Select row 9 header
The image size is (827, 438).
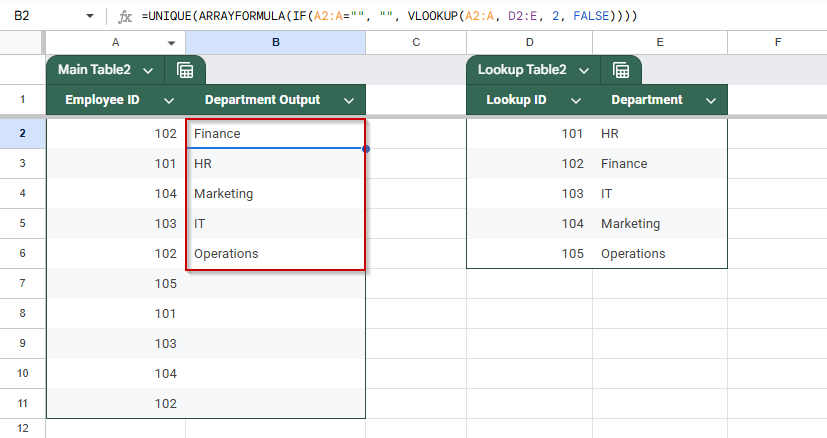(x=22, y=343)
